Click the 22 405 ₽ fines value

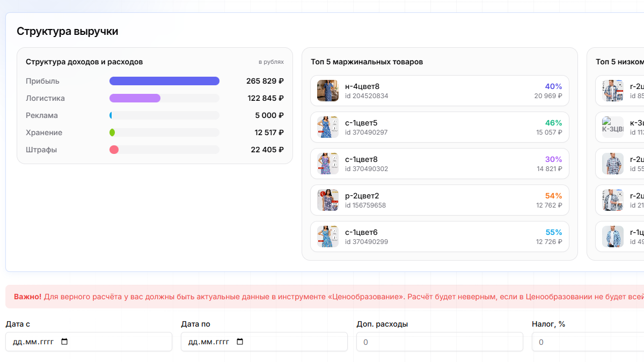point(267,150)
